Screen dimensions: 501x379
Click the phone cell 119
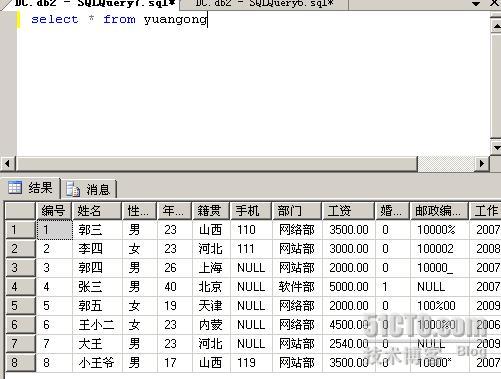(x=251, y=363)
